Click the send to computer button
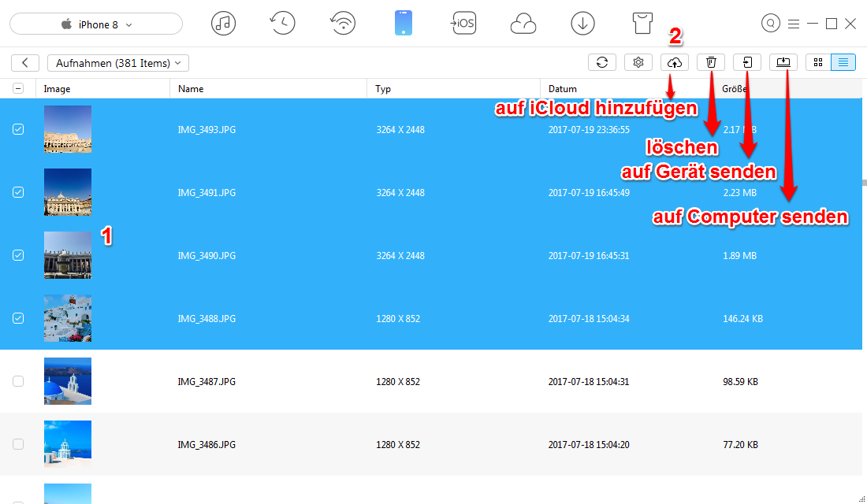This screenshot has width=867, height=504. click(x=783, y=62)
